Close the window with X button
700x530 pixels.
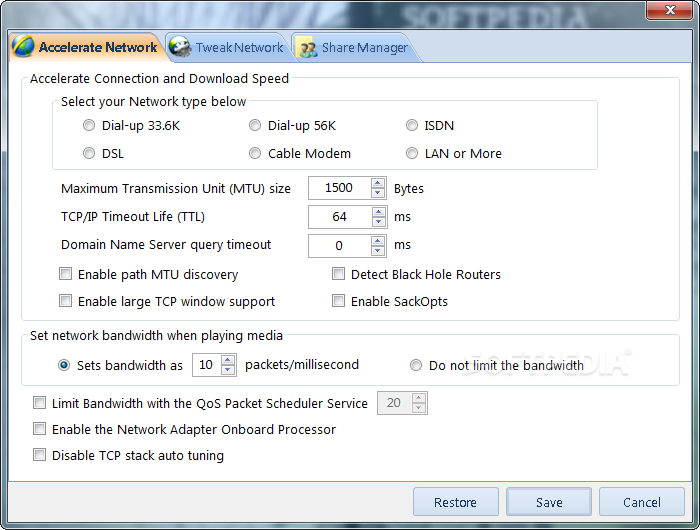coord(669,10)
